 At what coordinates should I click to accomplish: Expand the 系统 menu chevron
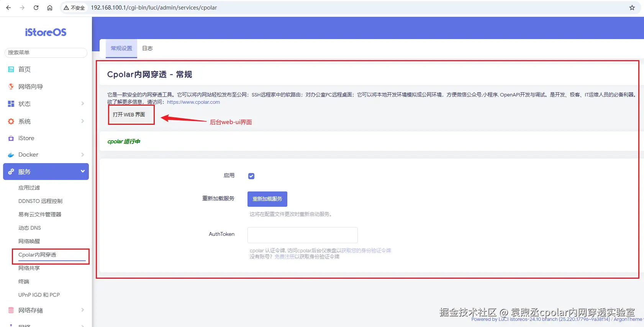click(x=83, y=121)
